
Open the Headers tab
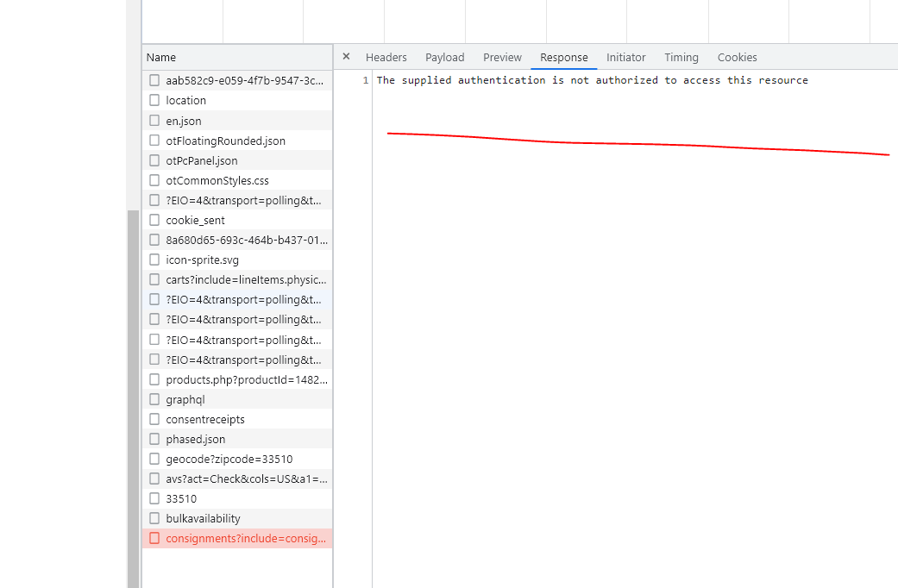[x=386, y=57]
